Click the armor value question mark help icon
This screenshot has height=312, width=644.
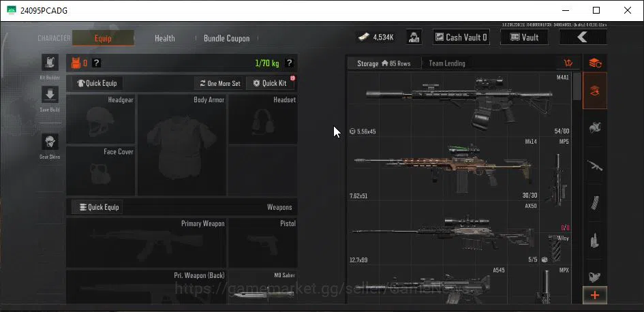(x=96, y=63)
